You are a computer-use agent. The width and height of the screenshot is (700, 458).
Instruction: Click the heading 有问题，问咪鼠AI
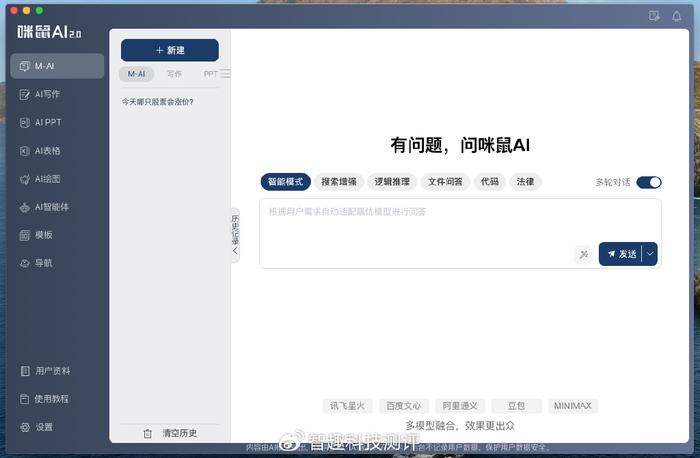tap(460, 145)
